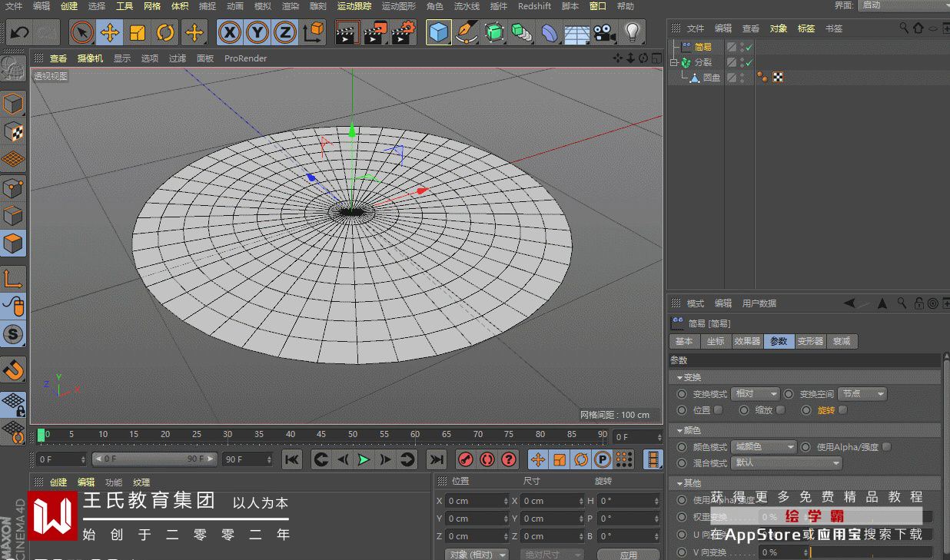Open the 混合模式 dropdown showing 默认

point(786,463)
